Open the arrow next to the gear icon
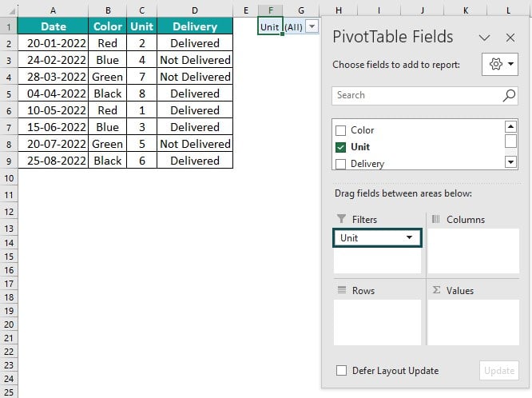This screenshot has width=532, height=398. click(510, 64)
